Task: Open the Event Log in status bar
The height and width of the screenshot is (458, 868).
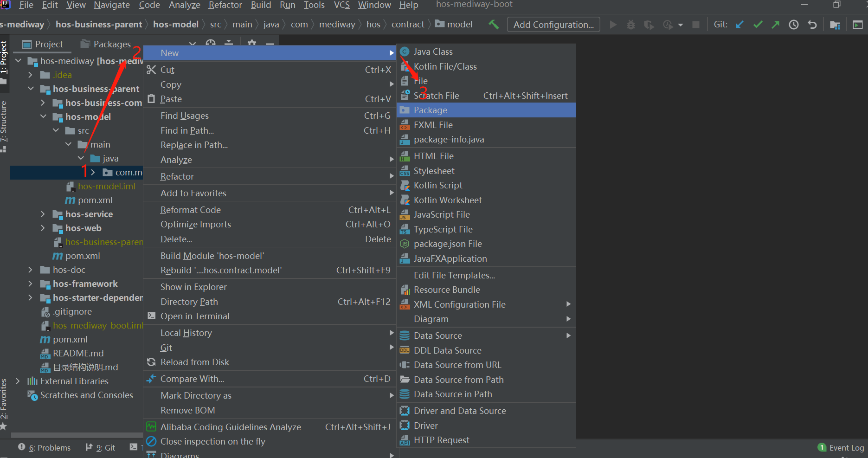Action: [x=841, y=447]
